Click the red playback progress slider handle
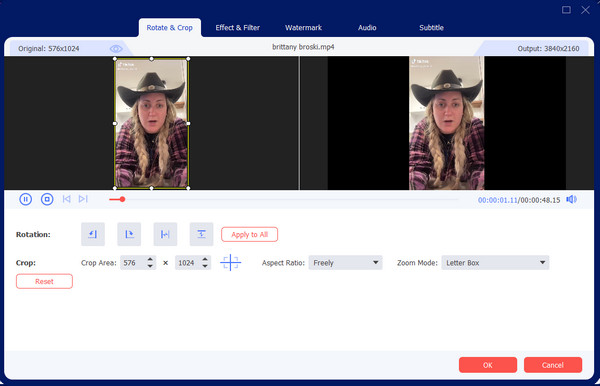The height and width of the screenshot is (386, 600). (122, 199)
